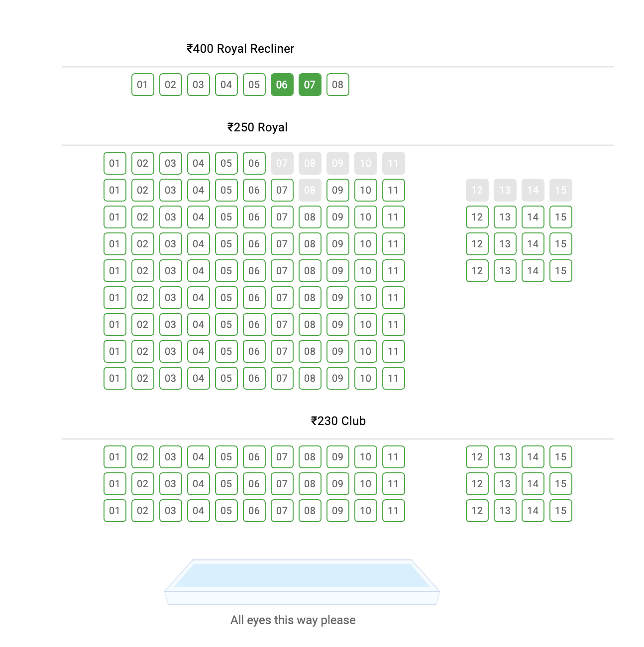Pick seat 05 in the Royal Recliner section
Image resolution: width=644 pixels, height=647 pixels.
click(254, 85)
